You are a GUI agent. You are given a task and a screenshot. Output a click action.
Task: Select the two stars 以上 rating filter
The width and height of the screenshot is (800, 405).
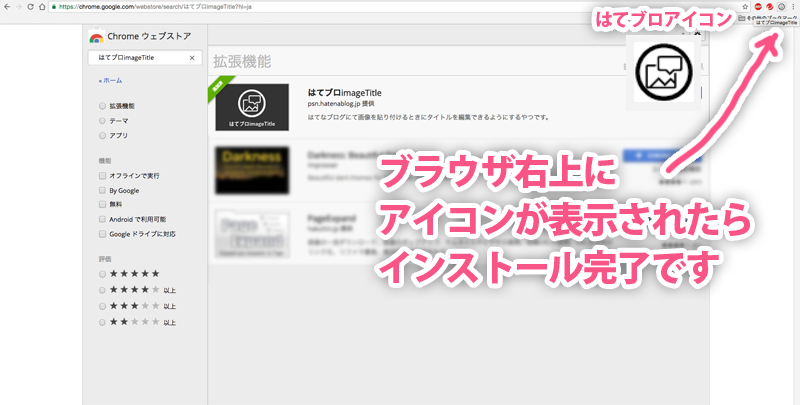(102, 322)
